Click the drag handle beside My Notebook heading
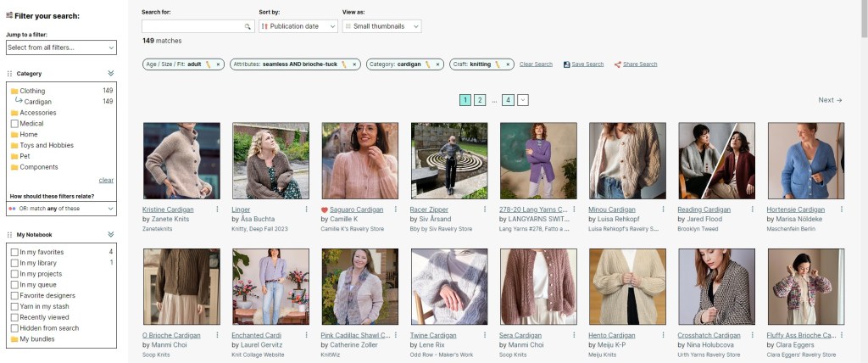This screenshot has height=363, width=868. coord(9,235)
